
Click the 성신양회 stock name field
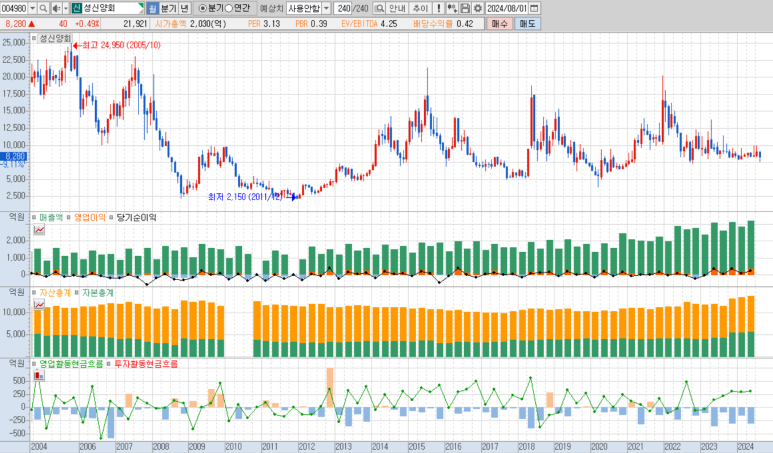112,8
